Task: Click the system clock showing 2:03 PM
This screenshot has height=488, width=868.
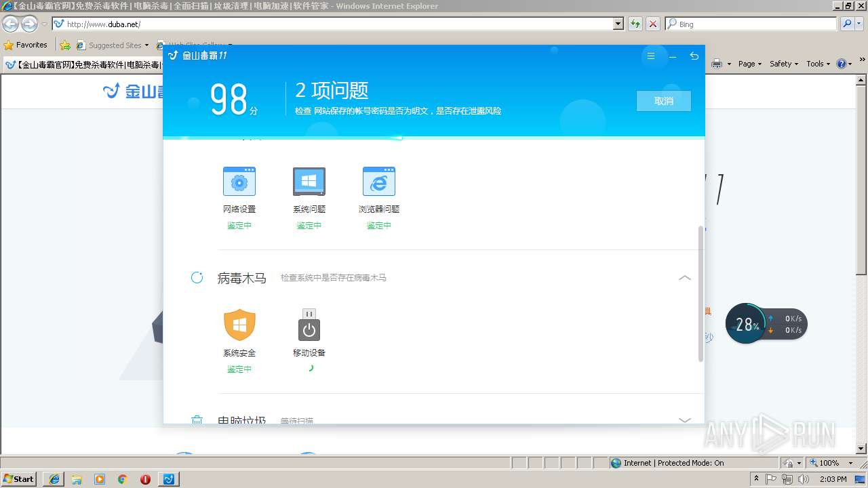Action: click(x=833, y=479)
